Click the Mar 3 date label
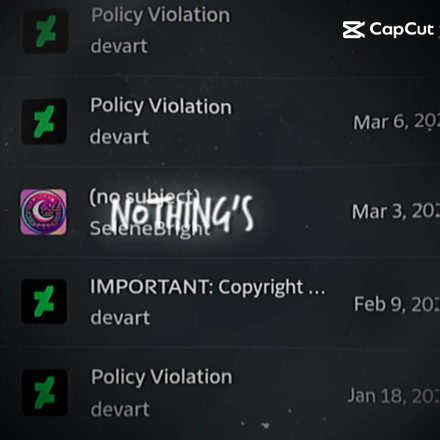440x440 pixels. click(x=396, y=212)
